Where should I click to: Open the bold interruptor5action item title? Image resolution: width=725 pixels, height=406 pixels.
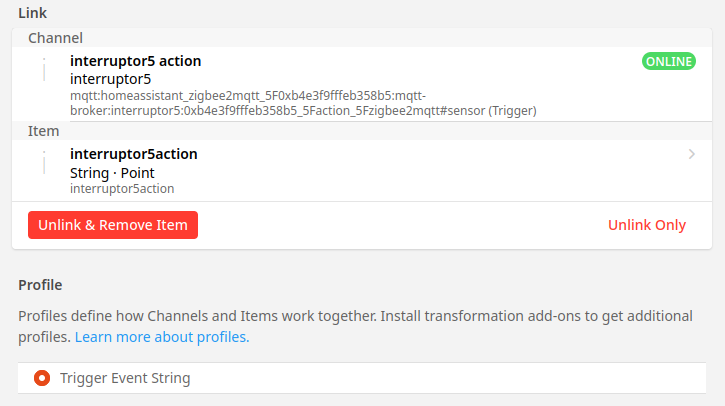[x=133, y=154]
